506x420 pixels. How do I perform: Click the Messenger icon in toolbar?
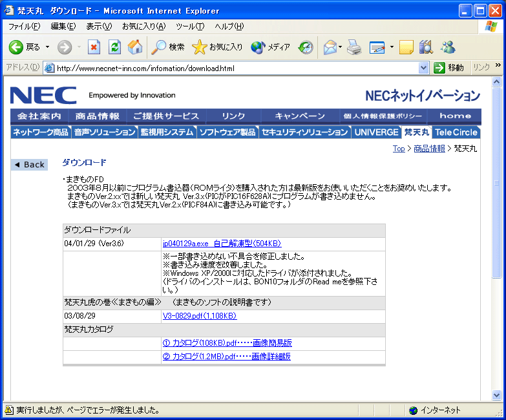(x=448, y=47)
